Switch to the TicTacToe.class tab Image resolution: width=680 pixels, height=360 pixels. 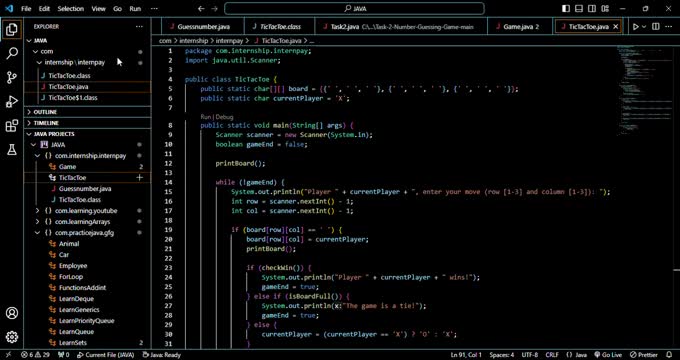coord(280,26)
